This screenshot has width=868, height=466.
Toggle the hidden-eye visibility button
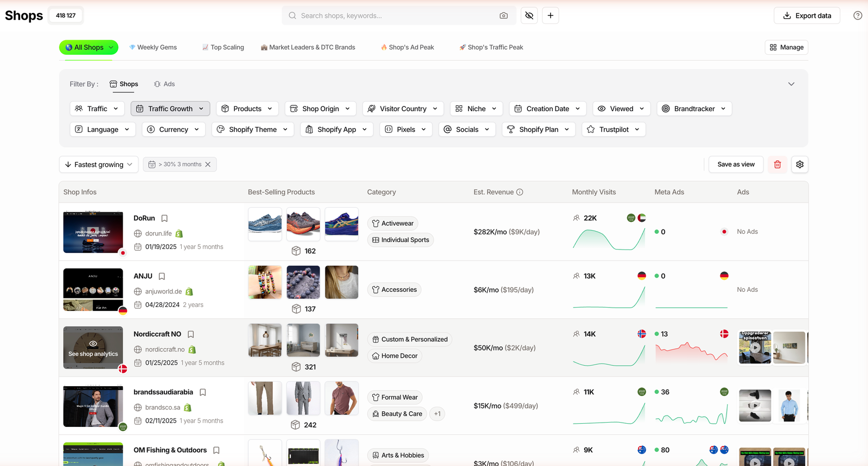[529, 16]
